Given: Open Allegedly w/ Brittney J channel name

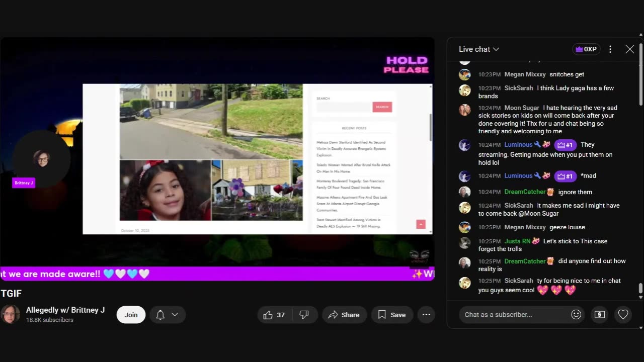Looking at the screenshot, I should pos(65,310).
